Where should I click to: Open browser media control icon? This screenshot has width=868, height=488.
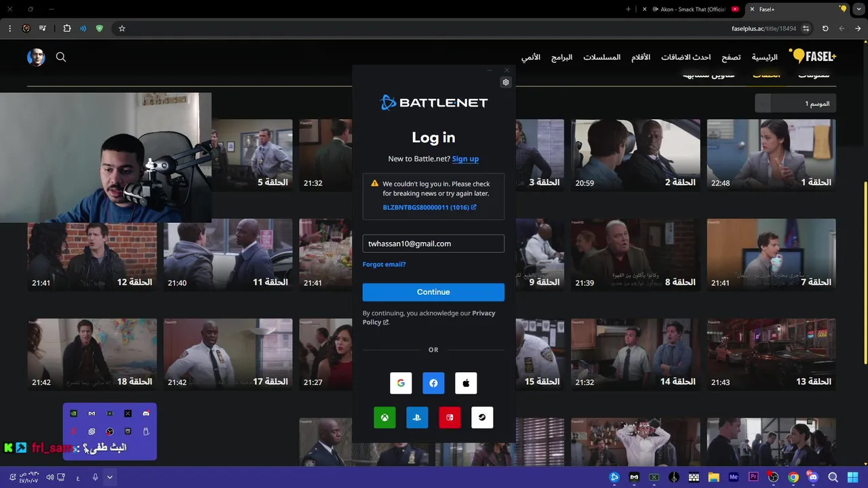click(43, 28)
